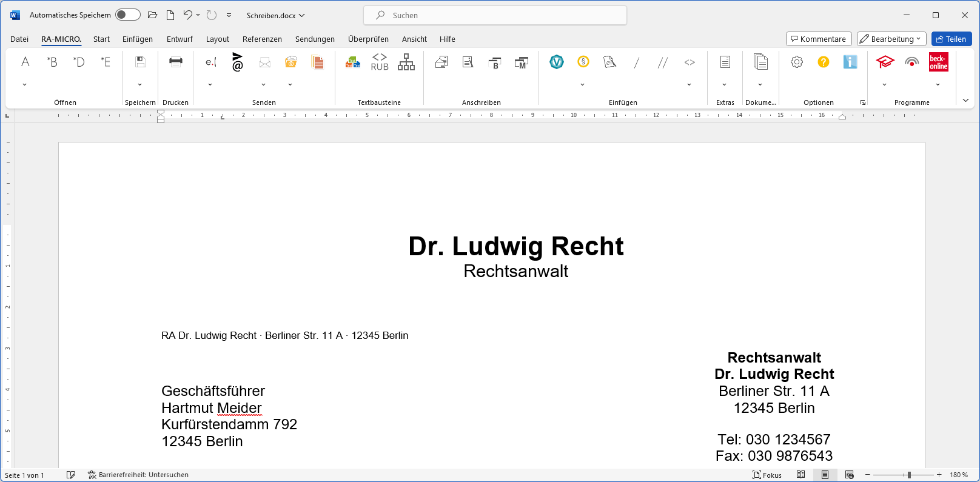980x482 pixels.
Task: Switch to the Überprüfen tab
Action: (x=368, y=39)
